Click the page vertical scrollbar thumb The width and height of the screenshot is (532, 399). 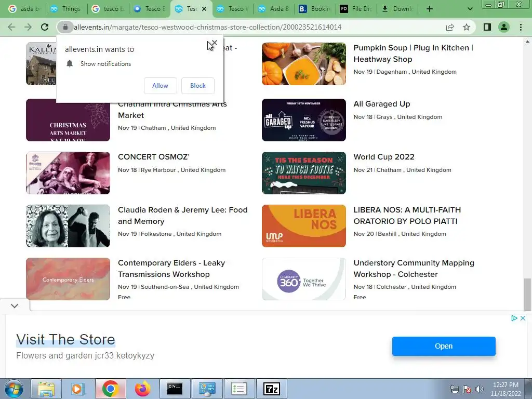[527, 295]
